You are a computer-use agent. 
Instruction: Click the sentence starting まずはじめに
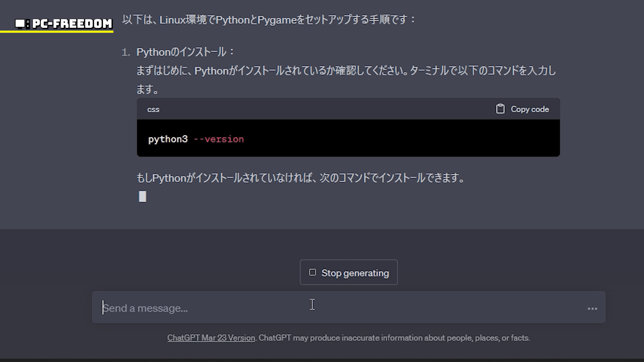point(345,71)
